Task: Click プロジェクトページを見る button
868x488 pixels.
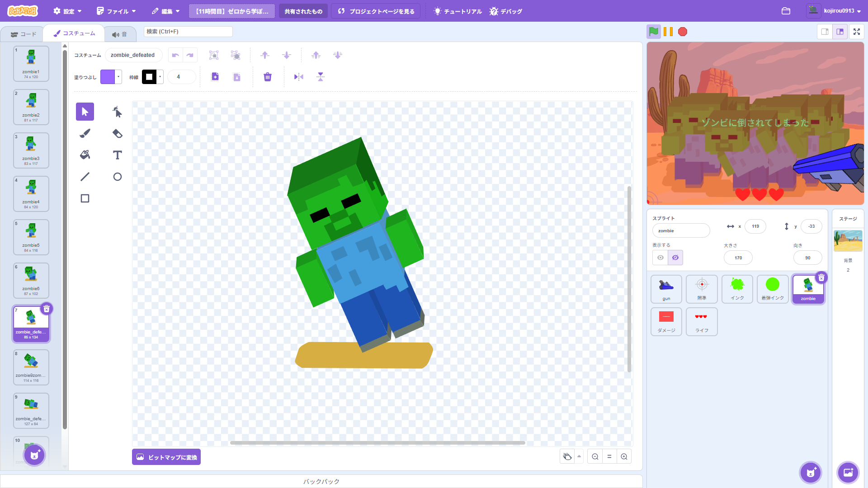Action: [x=376, y=11]
